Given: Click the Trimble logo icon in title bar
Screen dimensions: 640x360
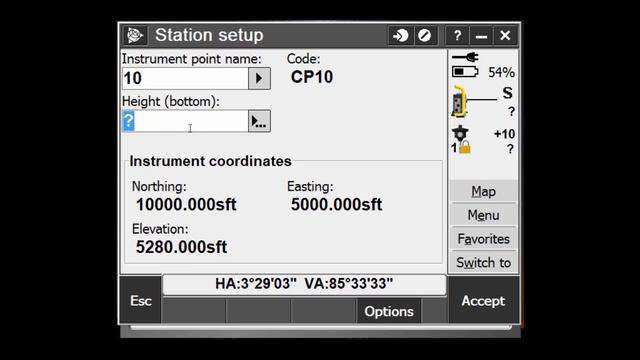Looking at the screenshot, I should click(135, 36).
